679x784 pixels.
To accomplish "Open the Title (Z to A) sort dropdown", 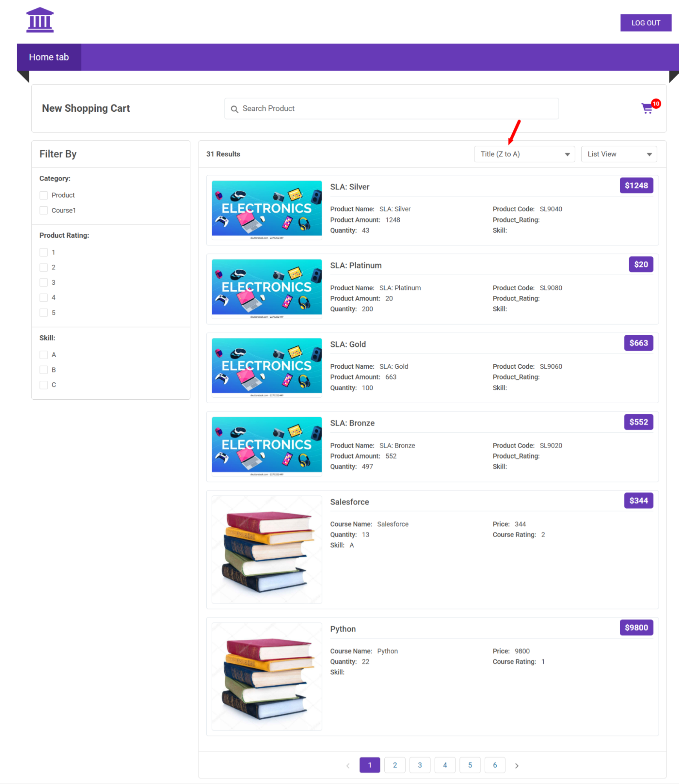I will click(x=524, y=154).
